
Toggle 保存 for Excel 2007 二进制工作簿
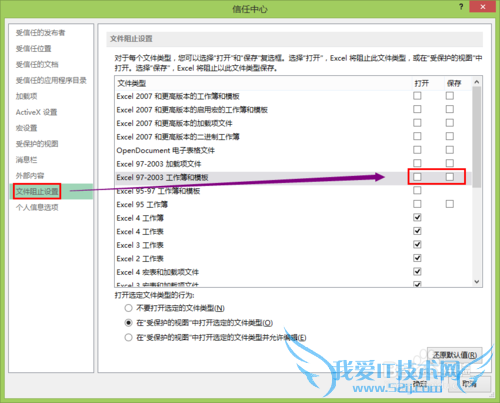[x=450, y=136]
